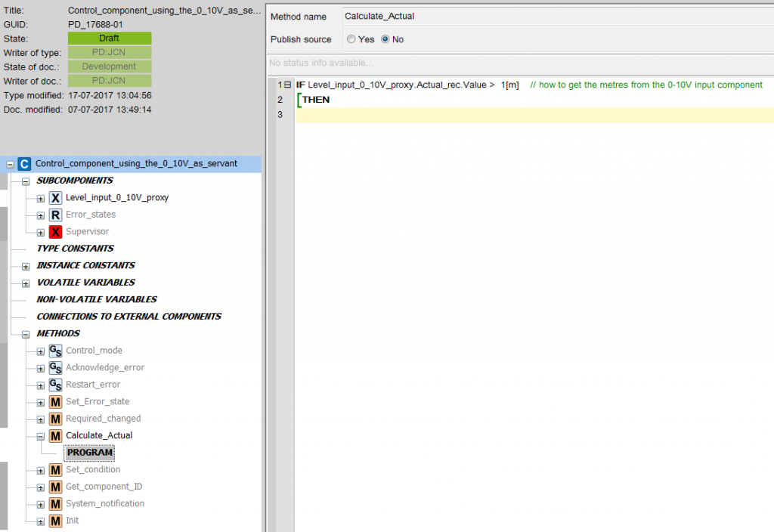Click the Development state of doc button

[x=110, y=66]
